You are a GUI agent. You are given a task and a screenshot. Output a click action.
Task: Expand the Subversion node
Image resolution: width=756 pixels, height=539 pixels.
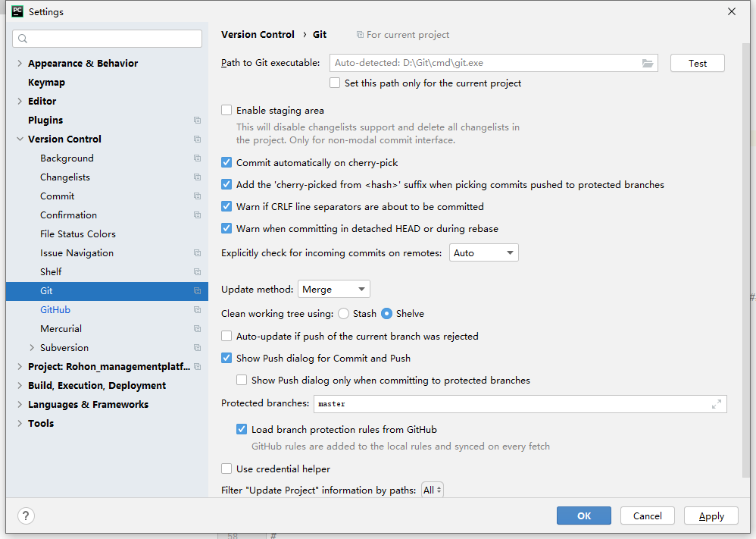coord(32,347)
